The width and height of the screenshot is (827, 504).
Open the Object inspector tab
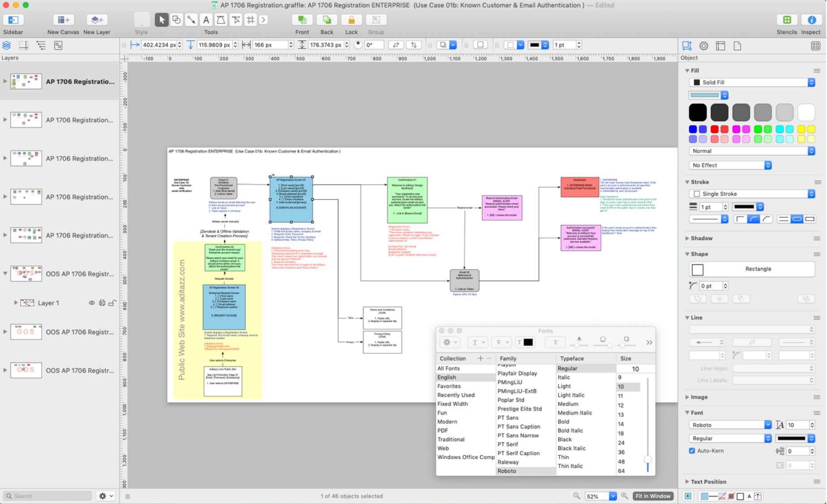pyautogui.click(x=687, y=46)
